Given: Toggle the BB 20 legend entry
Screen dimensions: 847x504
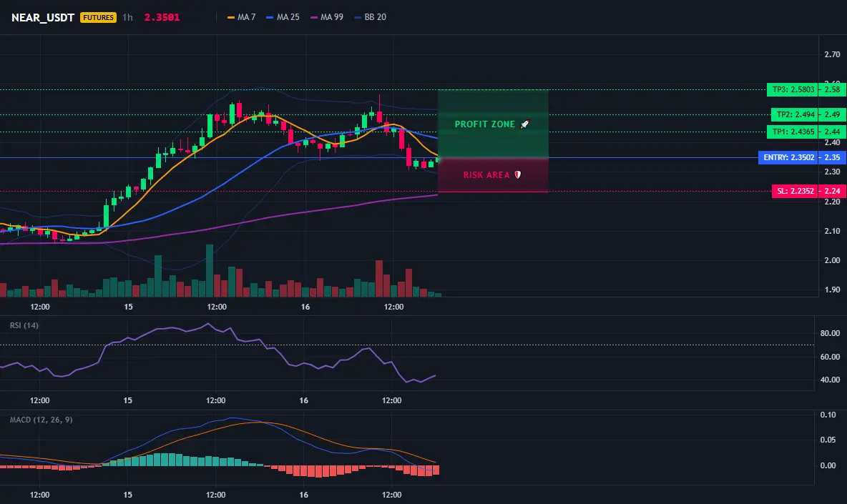Looking at the screenshot, I should coord(371,17).
